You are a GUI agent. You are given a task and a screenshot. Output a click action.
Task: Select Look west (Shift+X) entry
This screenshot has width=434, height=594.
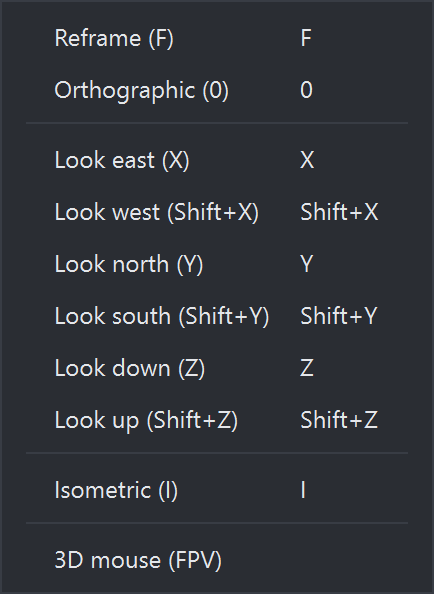coord(217,212)
